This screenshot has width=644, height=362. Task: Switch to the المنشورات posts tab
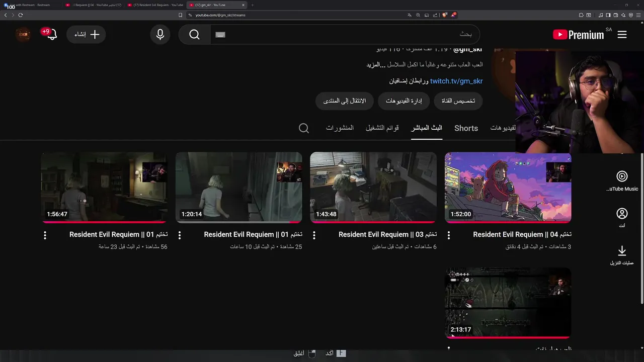(x=340, y=128)
